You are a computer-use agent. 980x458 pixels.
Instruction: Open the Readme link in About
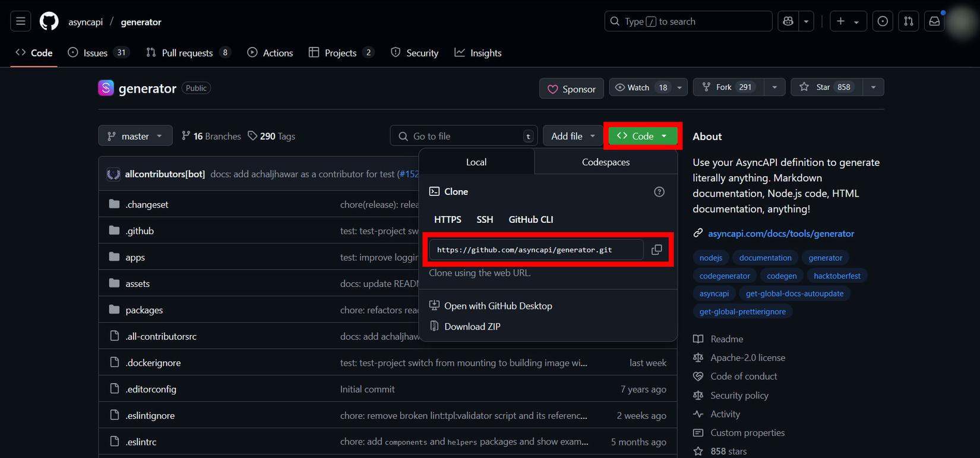[718, 339]
